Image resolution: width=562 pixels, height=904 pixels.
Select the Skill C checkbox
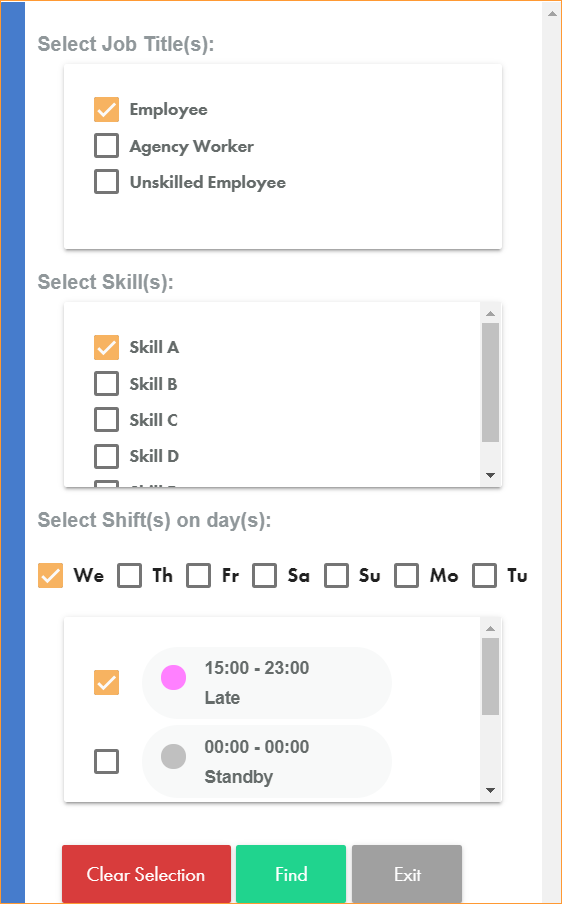pyautogui.click(x=107, y=420)
